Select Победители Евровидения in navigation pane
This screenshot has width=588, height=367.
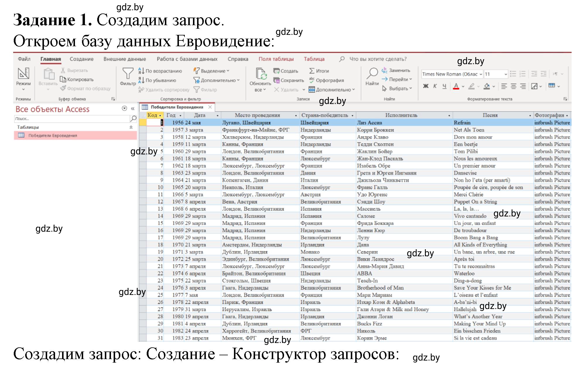[x=75, y=135]
